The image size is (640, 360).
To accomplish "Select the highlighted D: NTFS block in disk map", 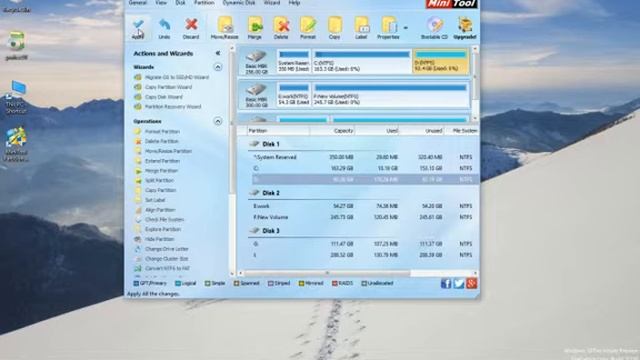I will click(440, 61).
